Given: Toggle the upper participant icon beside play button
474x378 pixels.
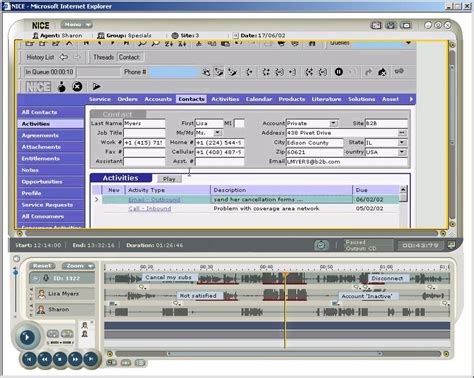Looking at the screenshot, I should (85, 325).
